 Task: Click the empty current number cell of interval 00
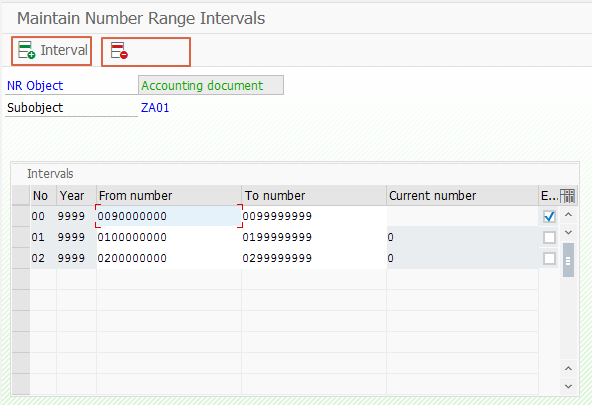coord(462,216)
